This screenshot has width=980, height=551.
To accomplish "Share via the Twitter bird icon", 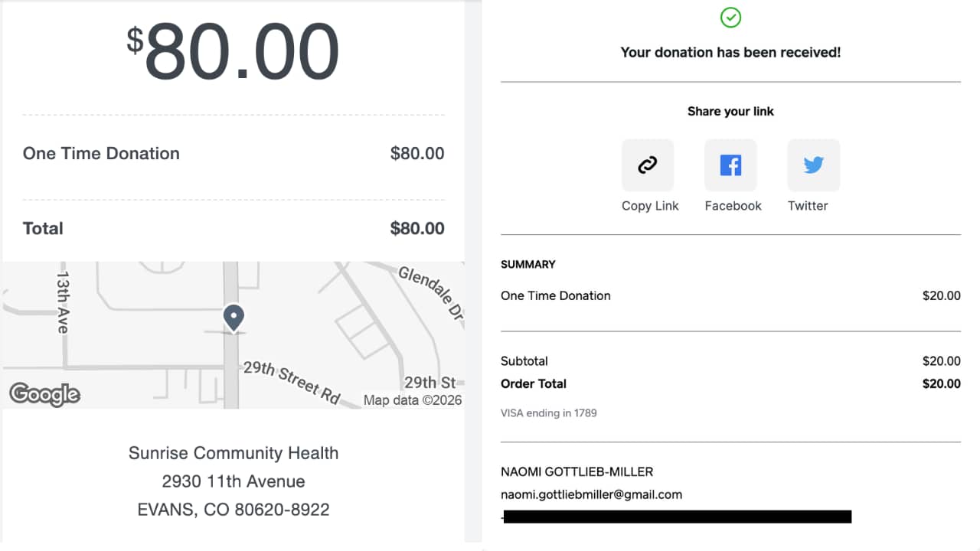I will pos(813,165).
